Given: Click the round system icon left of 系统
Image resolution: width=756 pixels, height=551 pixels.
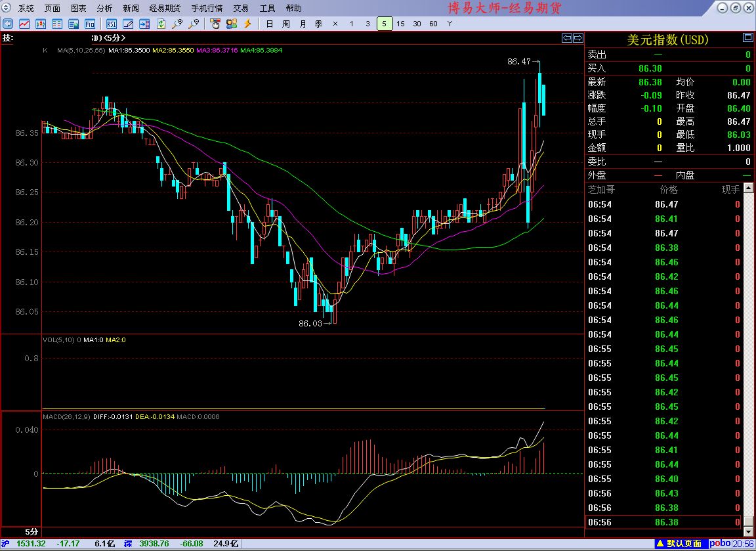Looking at the screenshot, I should 7,8.
